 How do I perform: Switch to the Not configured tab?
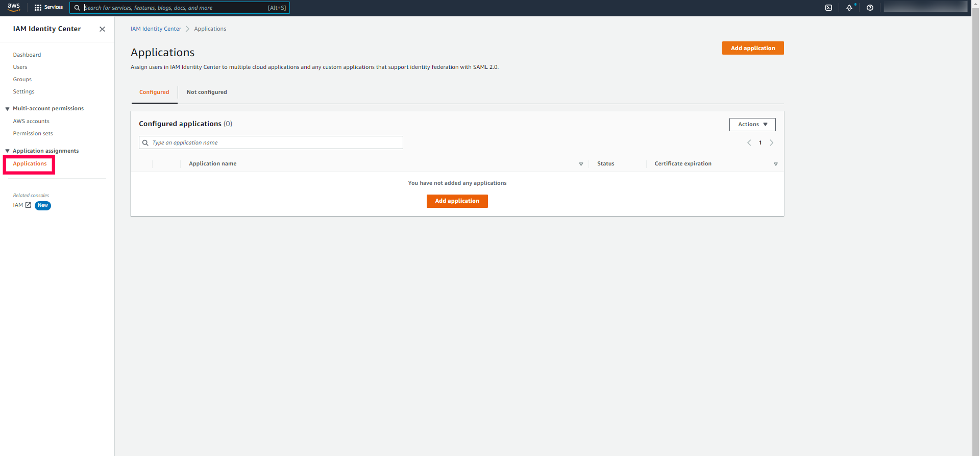207,92
